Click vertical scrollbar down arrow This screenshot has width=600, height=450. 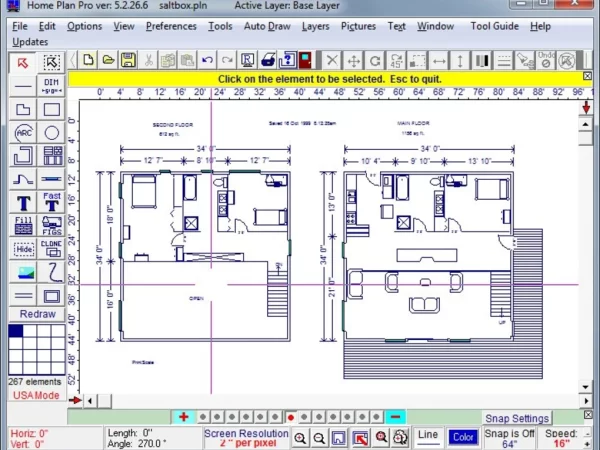click(x=585, y=387)
